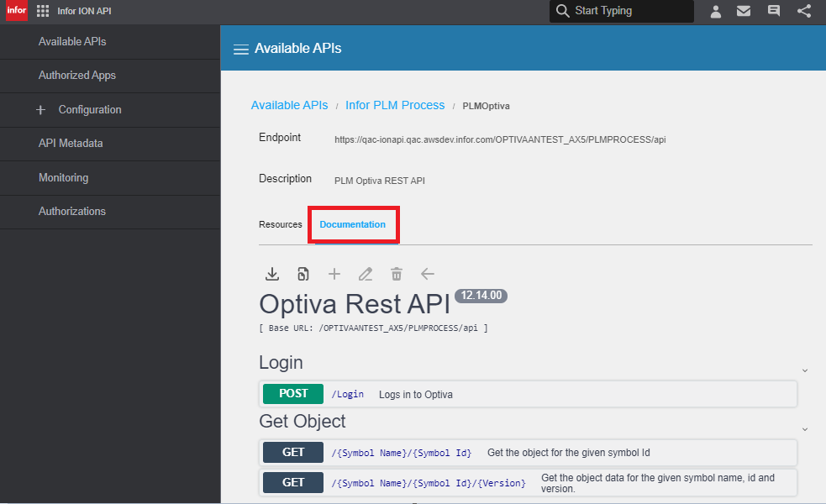Expand the POST /Login operation
826x504 pixels.
(x=528, y=394)
